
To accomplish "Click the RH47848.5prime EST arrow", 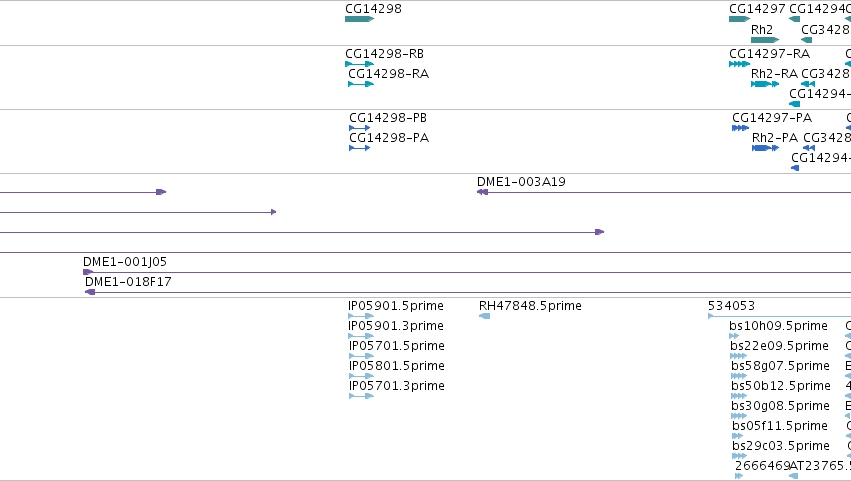I will [x=485, y=316].
